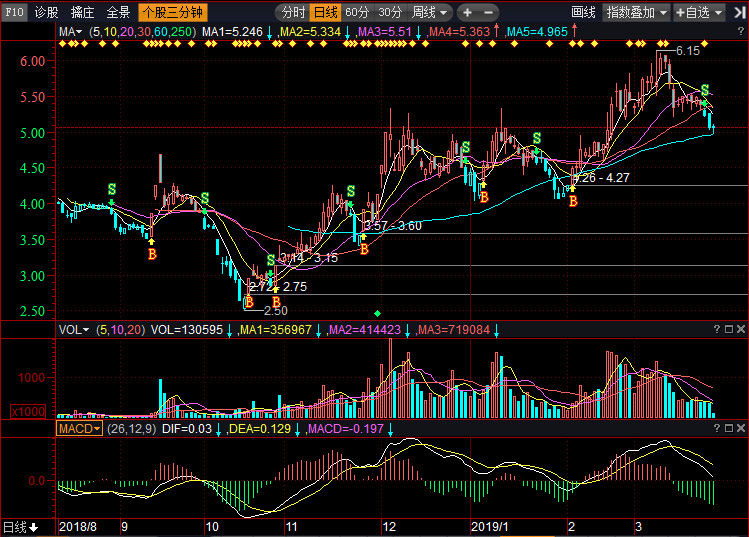Maximize the VOL indicator panel
Image resolution: width=749 pixels, height=537 pixels.
coord(729,329)
